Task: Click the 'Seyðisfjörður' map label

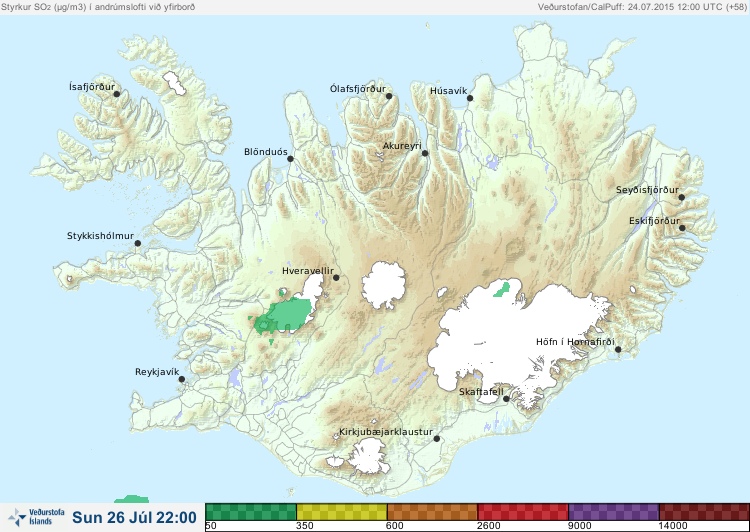Action: (647, 190)
